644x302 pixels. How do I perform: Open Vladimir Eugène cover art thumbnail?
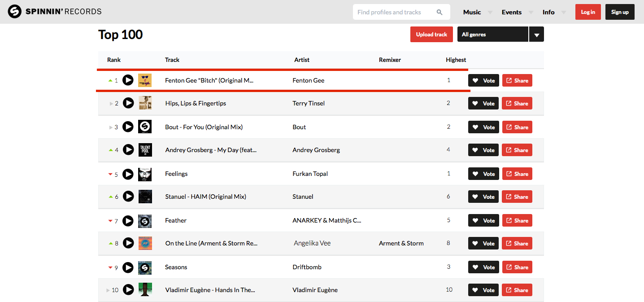tap(145, 289)
